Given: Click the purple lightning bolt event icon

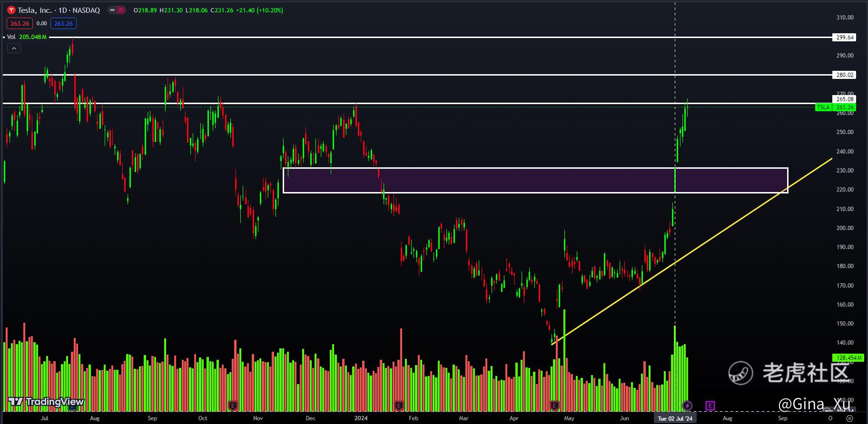Looking at the screenshot, I should tap(687, 405).
